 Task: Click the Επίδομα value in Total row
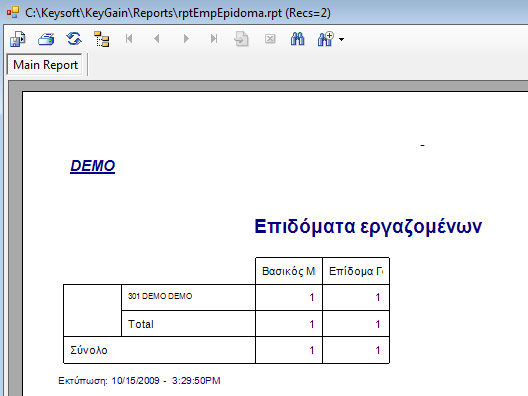[x=378, y=324]
